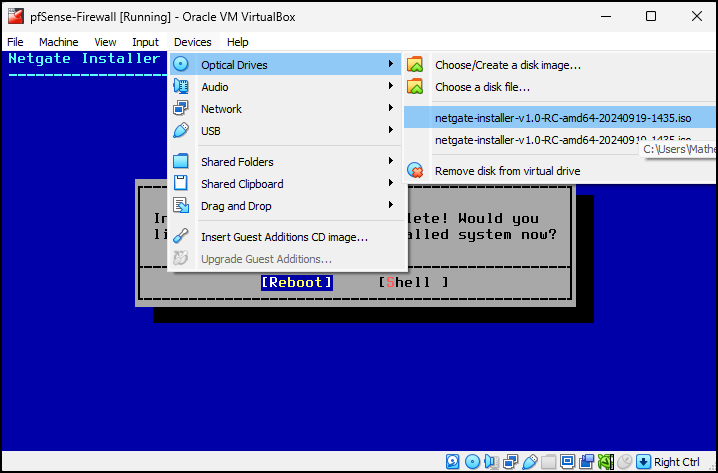Open the Machine menu
This screenshot has height=473, width=718.
[x=59, y=42]
